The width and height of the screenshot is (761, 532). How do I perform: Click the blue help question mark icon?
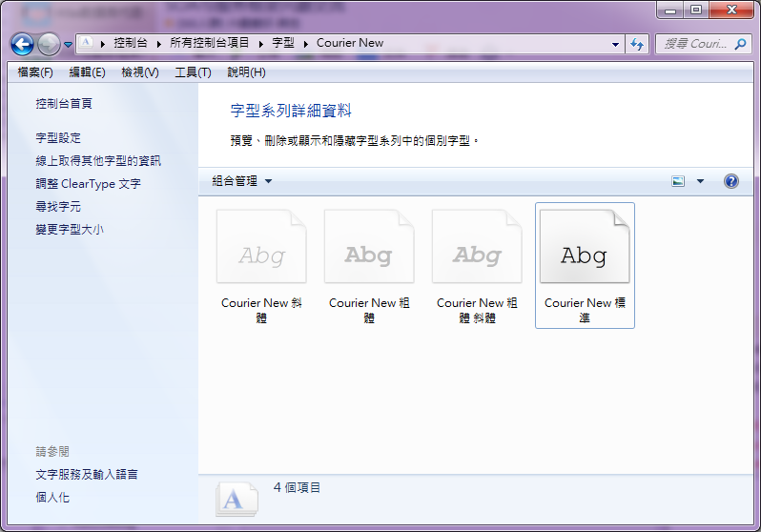[731, 181]
